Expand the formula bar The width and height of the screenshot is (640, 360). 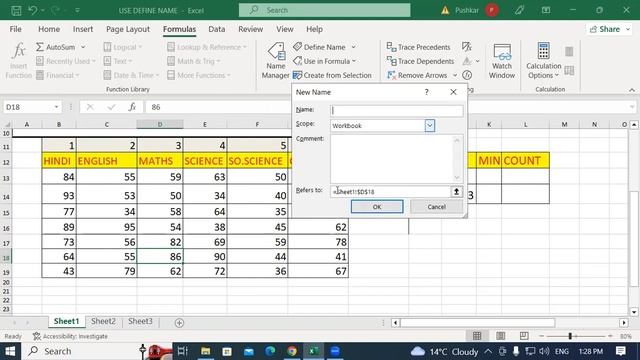click(632, 107)
